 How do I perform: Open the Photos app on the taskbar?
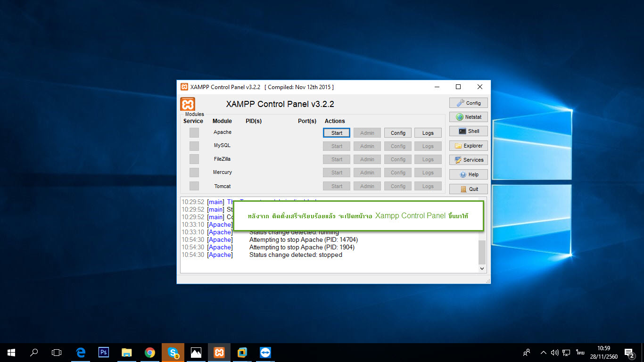click(x=196, y=353)
